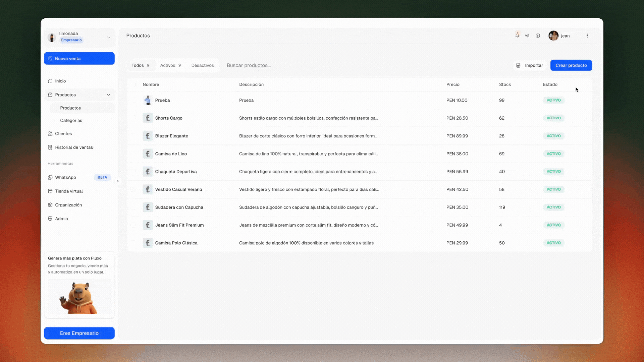Expand the limonada account switcher
644x362 pixels.
click(108, 38)
